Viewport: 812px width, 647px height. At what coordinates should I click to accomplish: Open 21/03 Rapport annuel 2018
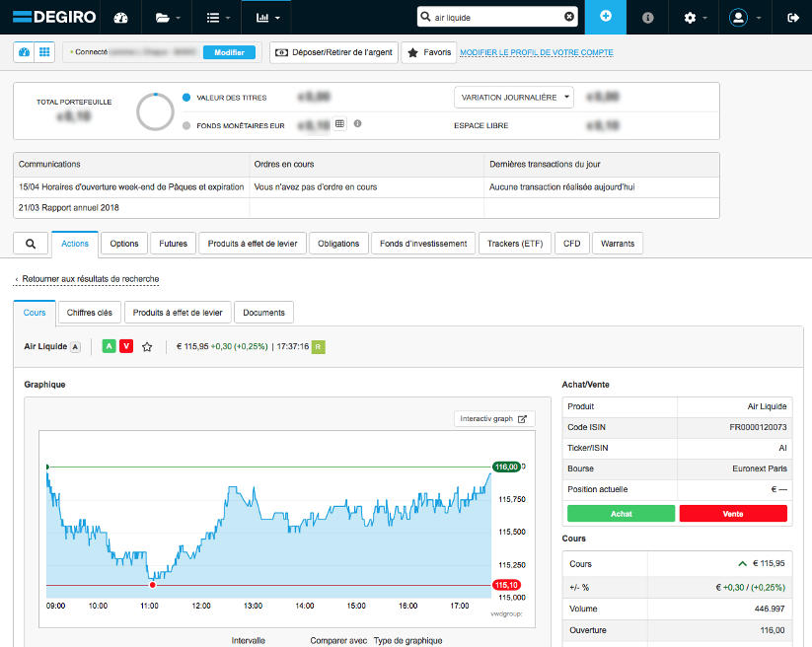coord(68,207)
